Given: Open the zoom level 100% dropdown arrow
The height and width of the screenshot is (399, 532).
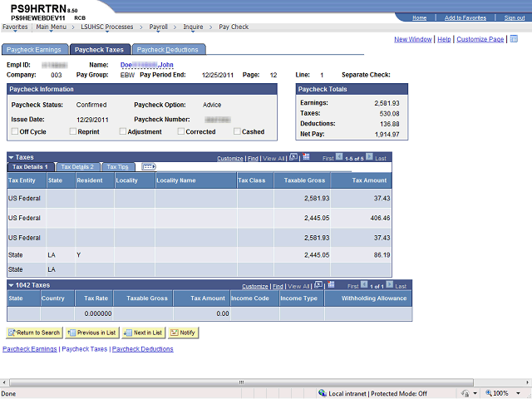Looking at the screenshot, I should point(518,393).
